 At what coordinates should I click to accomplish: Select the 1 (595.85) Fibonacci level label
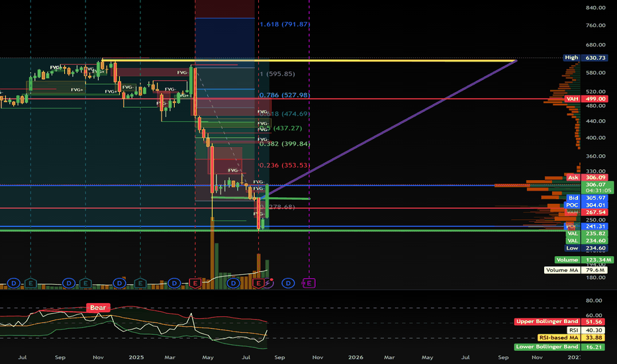[x=277, y=73]
